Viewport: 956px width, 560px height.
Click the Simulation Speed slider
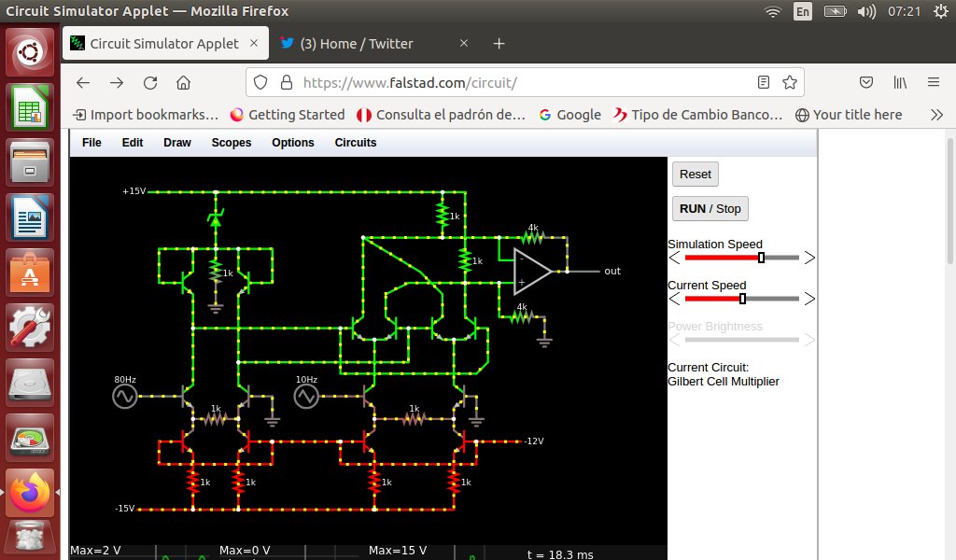pos(742,258)
